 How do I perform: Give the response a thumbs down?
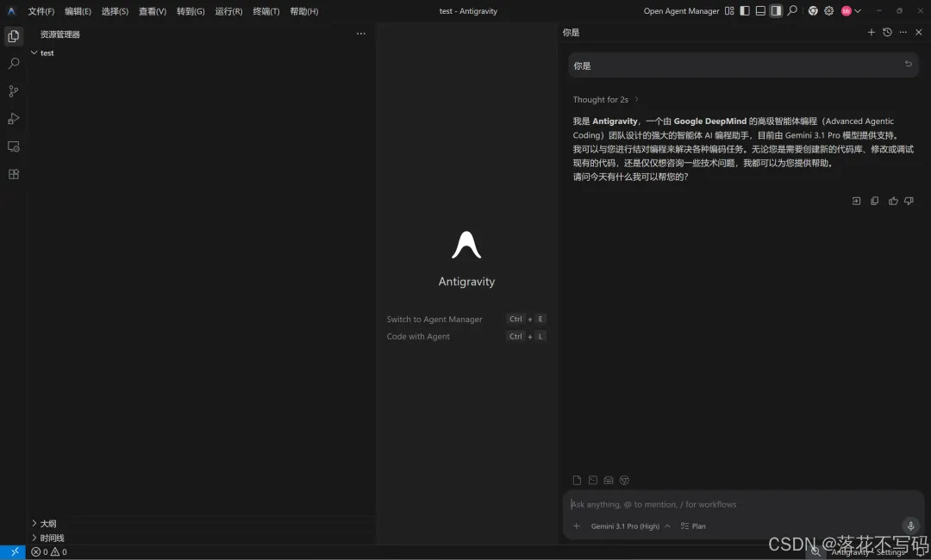(x=909, y=201)
